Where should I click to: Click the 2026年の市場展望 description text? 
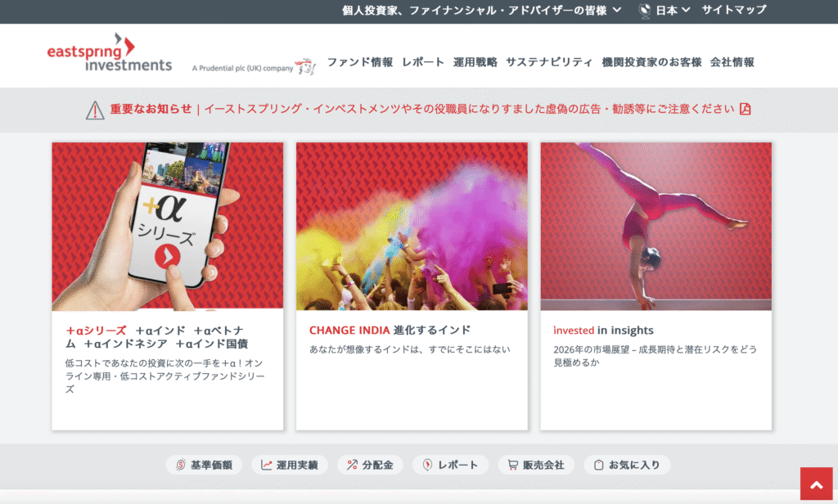656,356
